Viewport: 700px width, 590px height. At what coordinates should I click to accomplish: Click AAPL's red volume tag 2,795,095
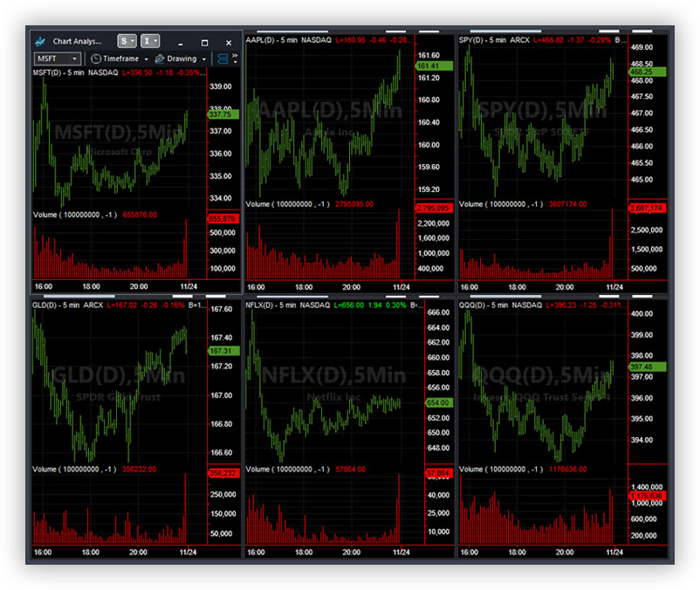[x=432, y=209]
